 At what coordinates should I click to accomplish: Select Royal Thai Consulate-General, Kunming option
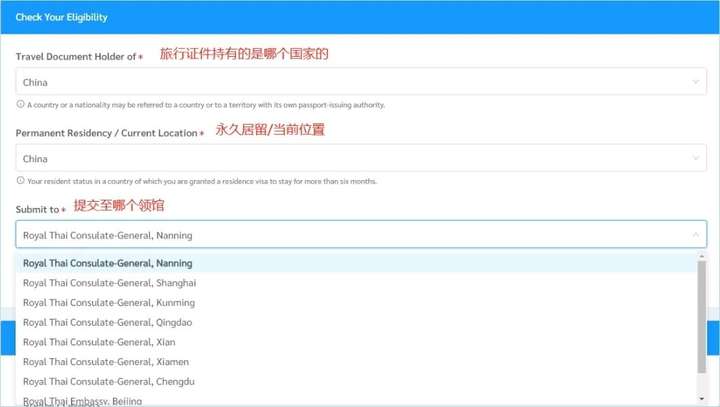pyautogui.click(x=356, y=303)
